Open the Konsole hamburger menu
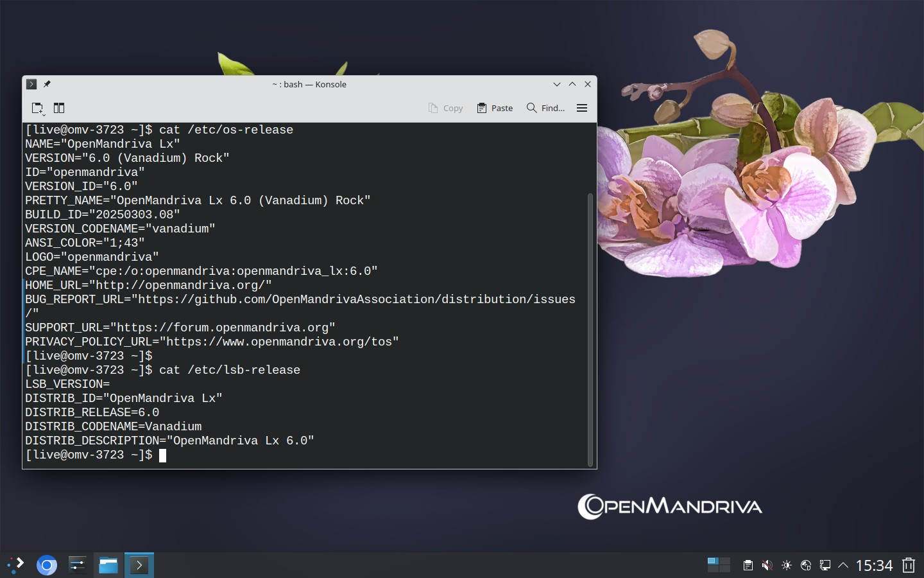The image size is (924, 578). (x=582, y=108)
